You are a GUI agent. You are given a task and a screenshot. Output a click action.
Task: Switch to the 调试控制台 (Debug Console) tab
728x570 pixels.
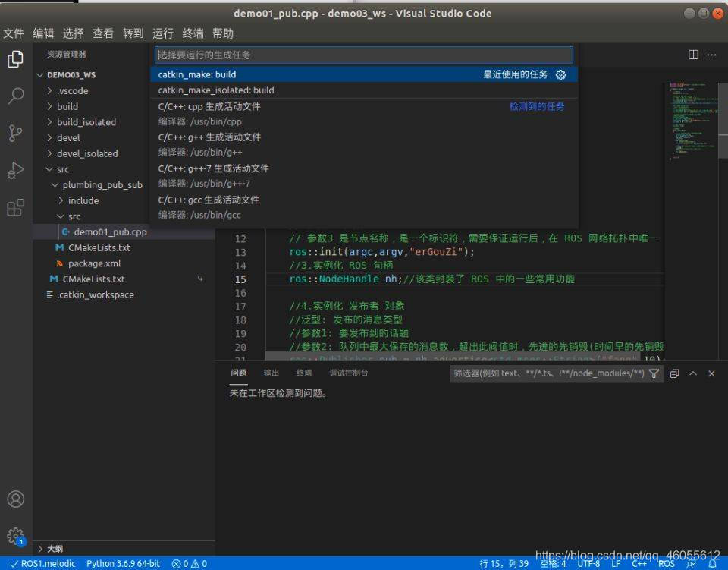click(348, 373)
